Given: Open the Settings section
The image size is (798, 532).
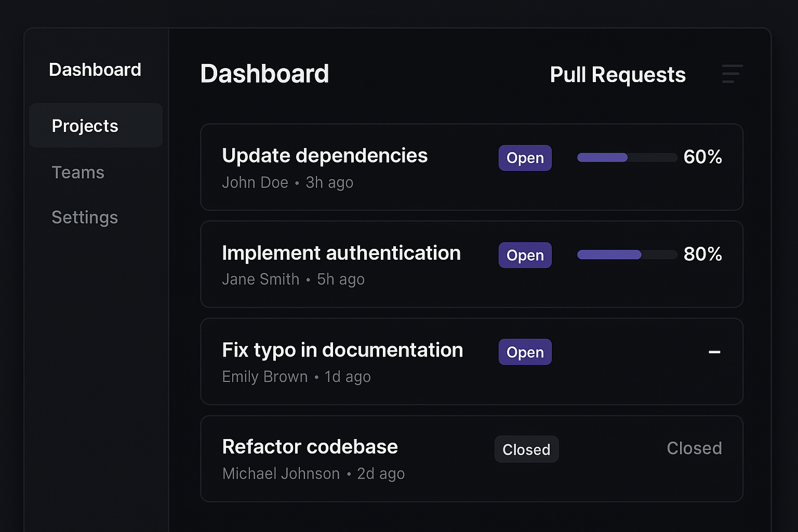Looking at the screenshot, I should click(x=84, y=217).
